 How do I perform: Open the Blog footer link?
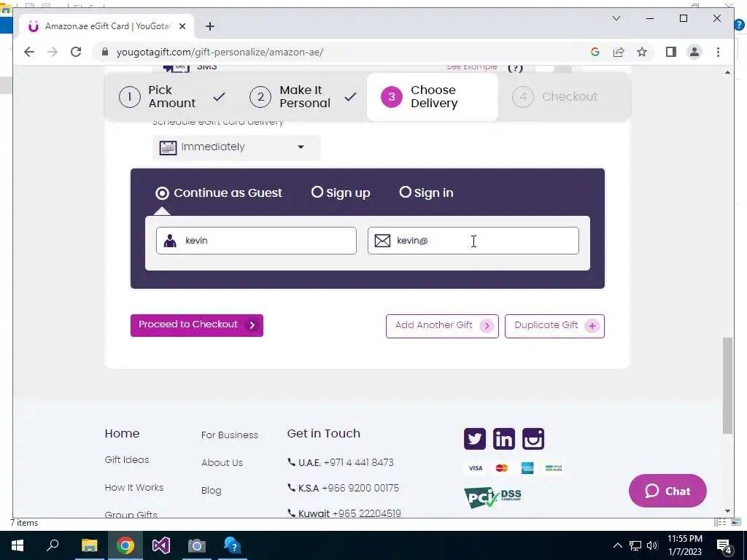click(211, 491)
